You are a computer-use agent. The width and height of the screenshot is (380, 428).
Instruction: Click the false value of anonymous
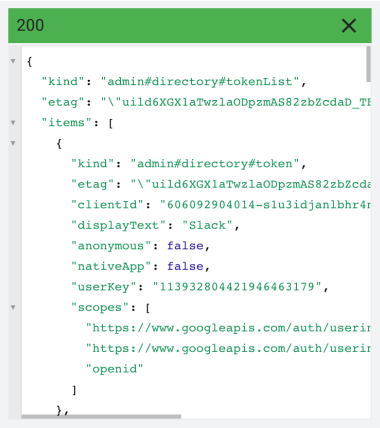click(185, 246)
